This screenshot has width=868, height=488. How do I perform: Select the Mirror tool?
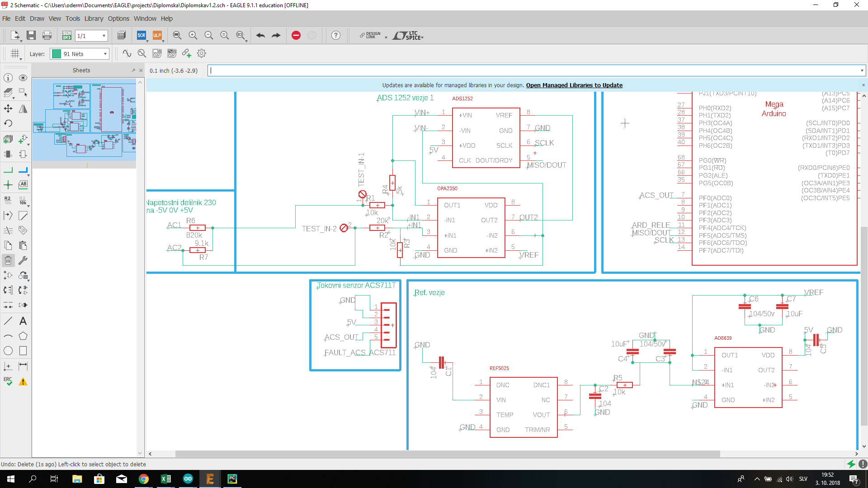(x=23, y=108)
